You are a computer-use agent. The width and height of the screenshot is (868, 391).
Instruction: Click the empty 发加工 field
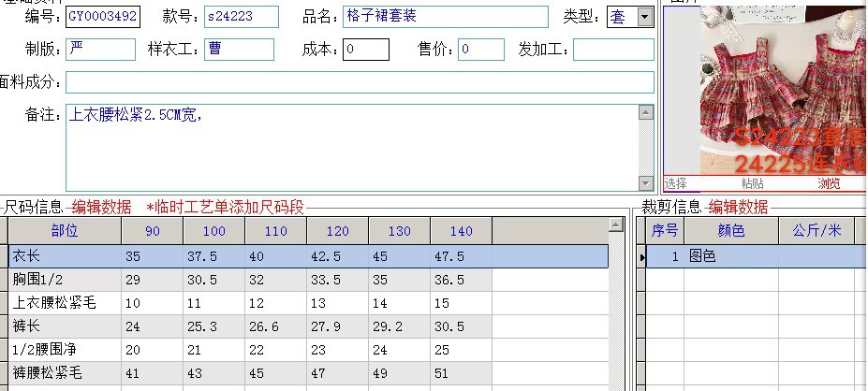click(x=613, y=50)
